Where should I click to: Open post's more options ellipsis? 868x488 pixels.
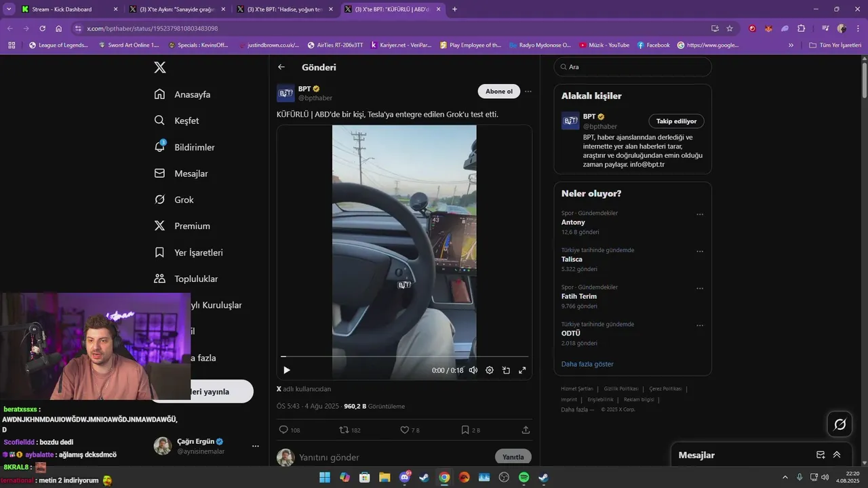(x=528, y=91)
